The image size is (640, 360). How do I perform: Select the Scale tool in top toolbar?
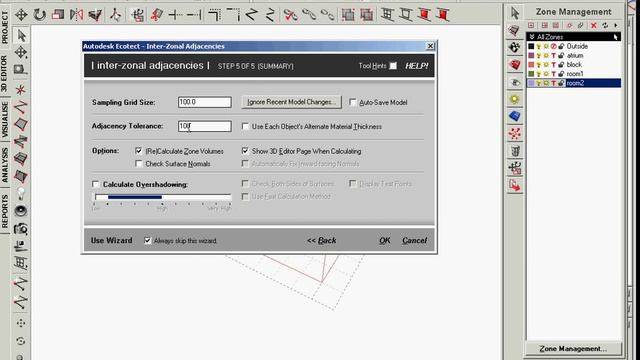coord(58,15)
